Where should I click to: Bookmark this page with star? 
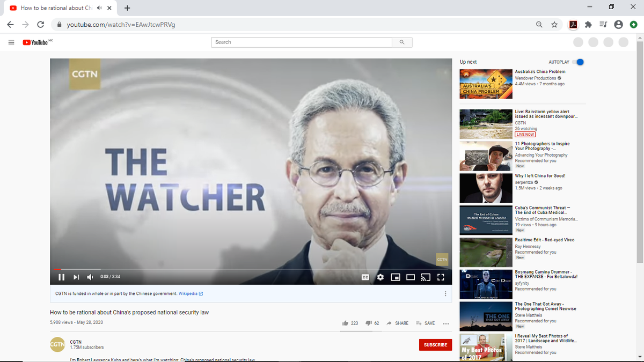[x=554, y=25]
